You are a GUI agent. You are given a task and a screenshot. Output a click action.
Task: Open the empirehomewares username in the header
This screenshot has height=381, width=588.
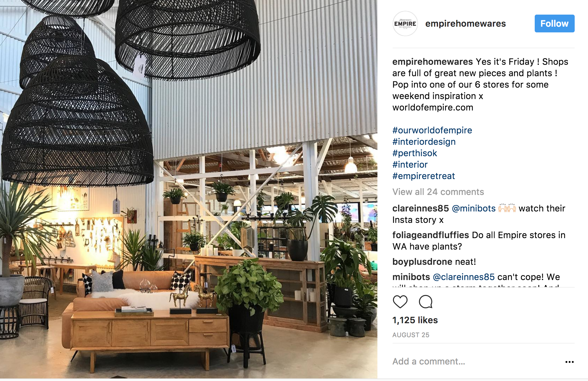pos(465,23)
